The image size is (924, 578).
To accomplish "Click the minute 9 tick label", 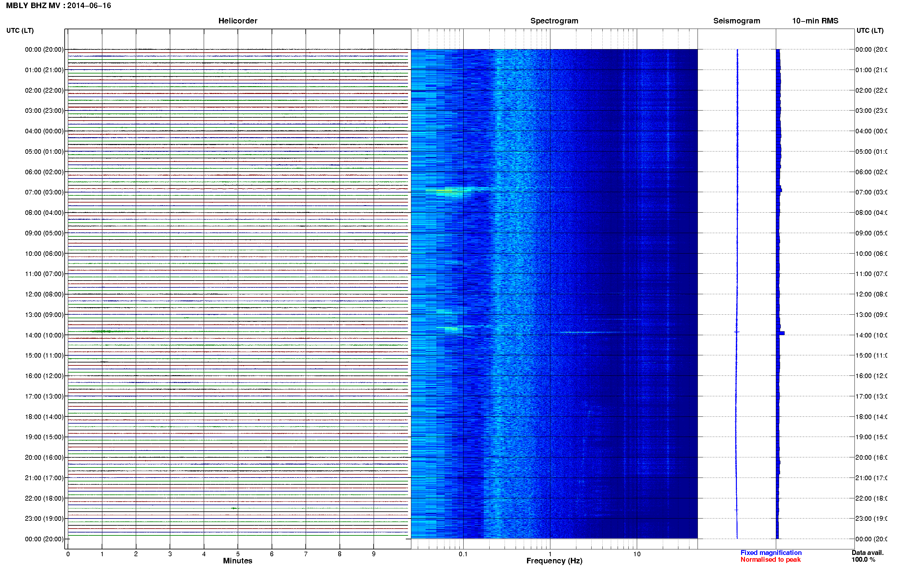I will click(x=374, y=554).
